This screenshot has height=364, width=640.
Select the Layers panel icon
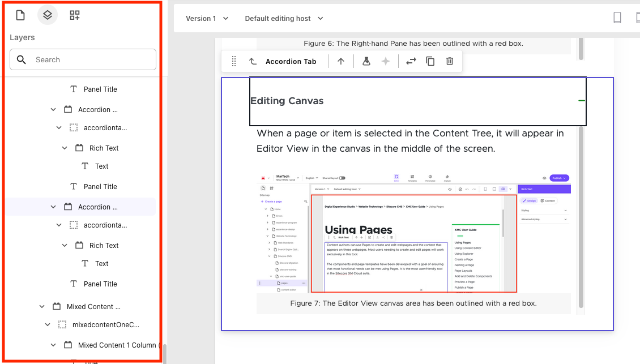[48, 15]
